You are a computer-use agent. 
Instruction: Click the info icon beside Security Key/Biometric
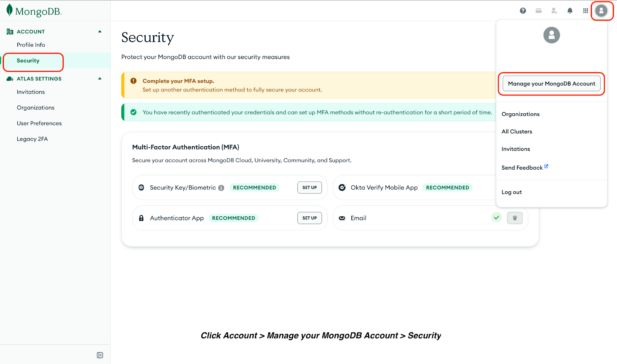click(221, 188)
